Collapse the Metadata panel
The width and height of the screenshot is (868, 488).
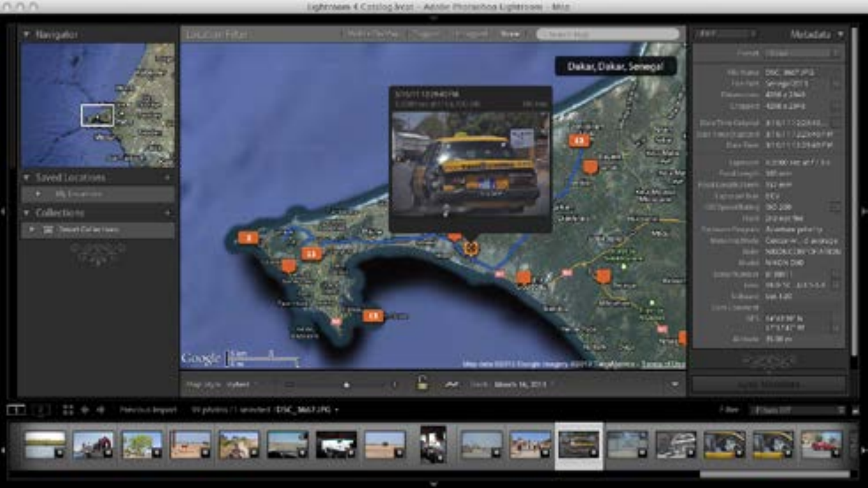point(841,34)
